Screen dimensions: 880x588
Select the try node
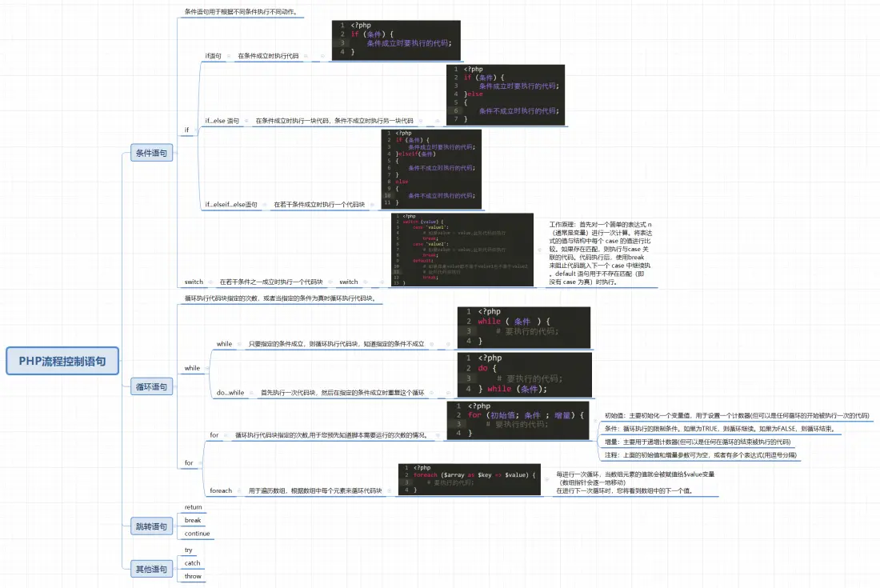(189, 550)
